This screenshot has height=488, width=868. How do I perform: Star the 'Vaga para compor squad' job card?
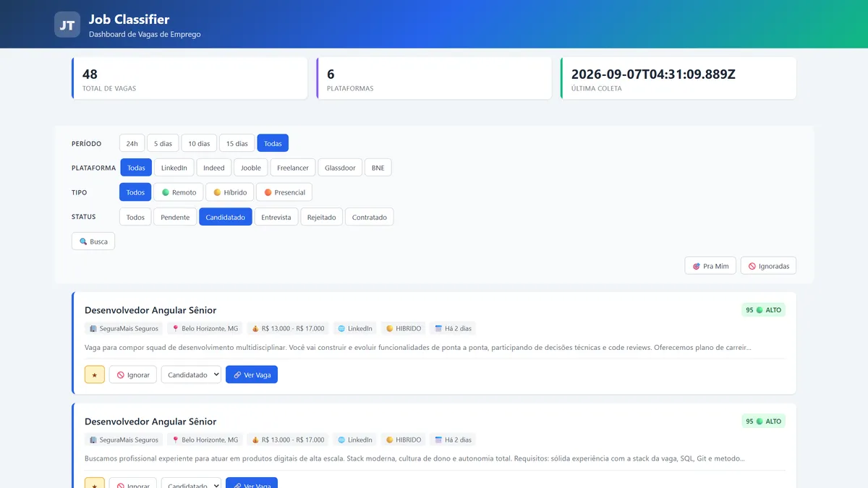[x=95, y=374]
